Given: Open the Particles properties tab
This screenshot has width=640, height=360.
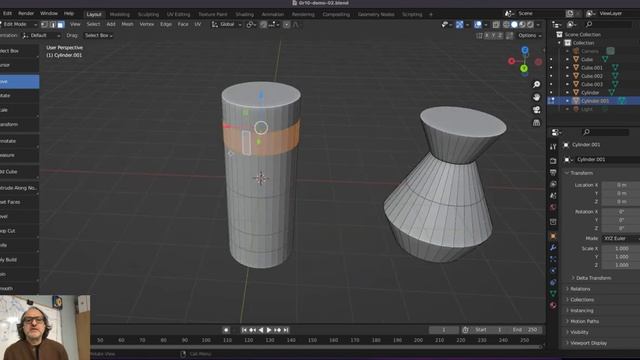Looking at the screenshot, I should [x=553, y=259].
